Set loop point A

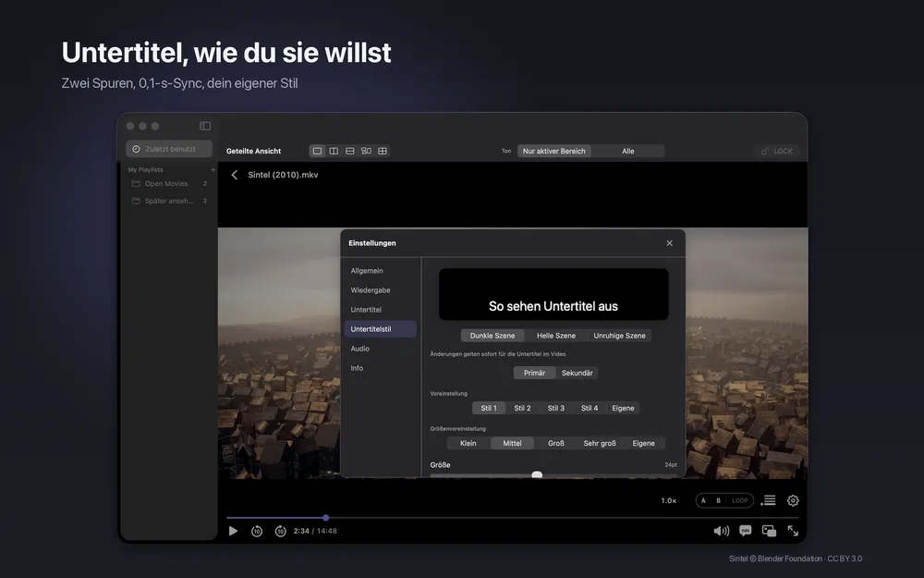click(703, 500)
